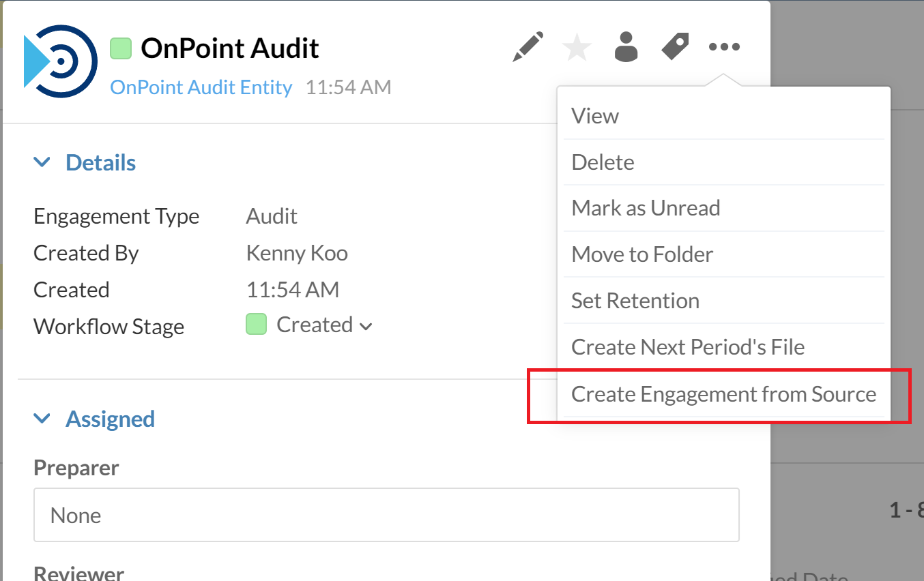
Task: Choose Set Retention from the menu
Action: 635,300
